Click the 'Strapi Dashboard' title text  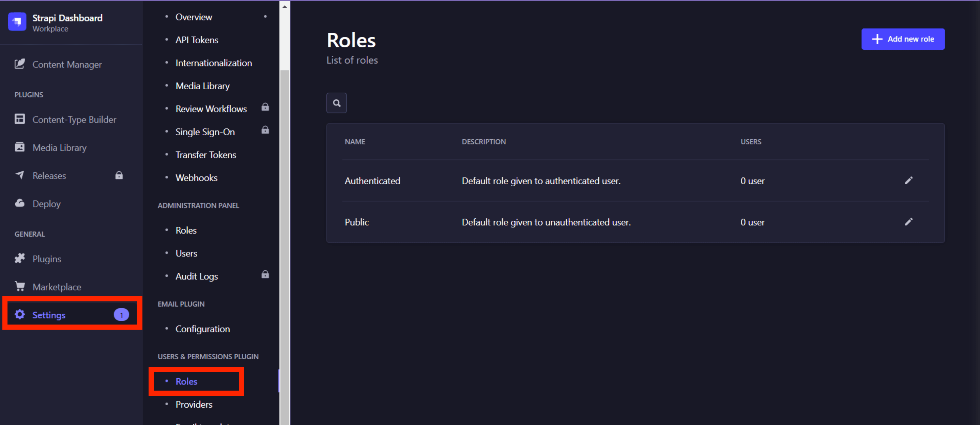67,18
